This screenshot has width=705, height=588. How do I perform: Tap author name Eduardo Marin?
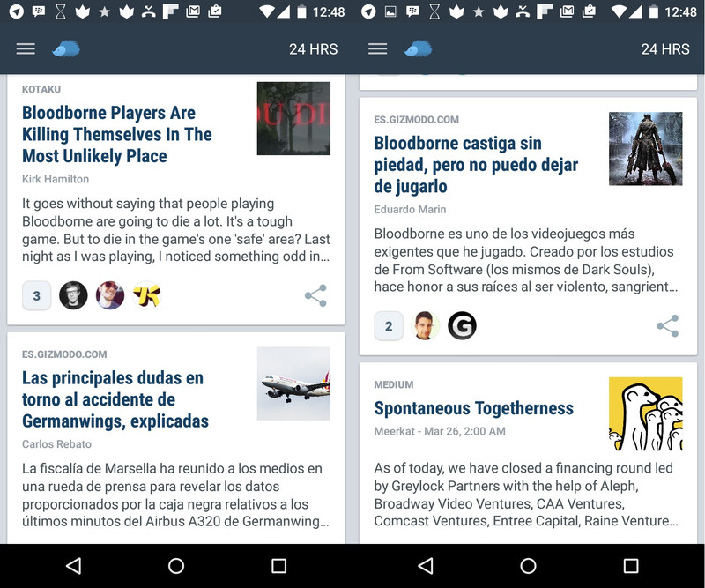(410, 209)
